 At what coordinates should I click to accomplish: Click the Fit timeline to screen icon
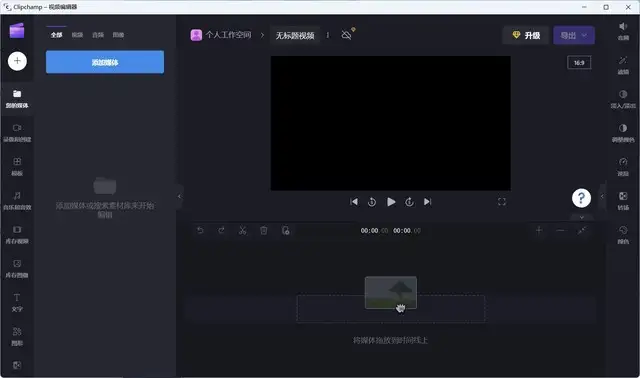(582, 231)
